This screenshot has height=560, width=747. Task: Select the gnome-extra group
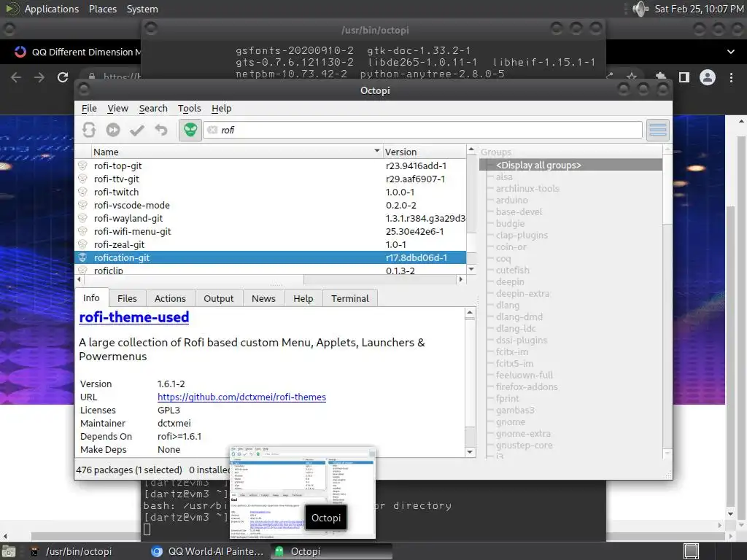pos(523,433)
